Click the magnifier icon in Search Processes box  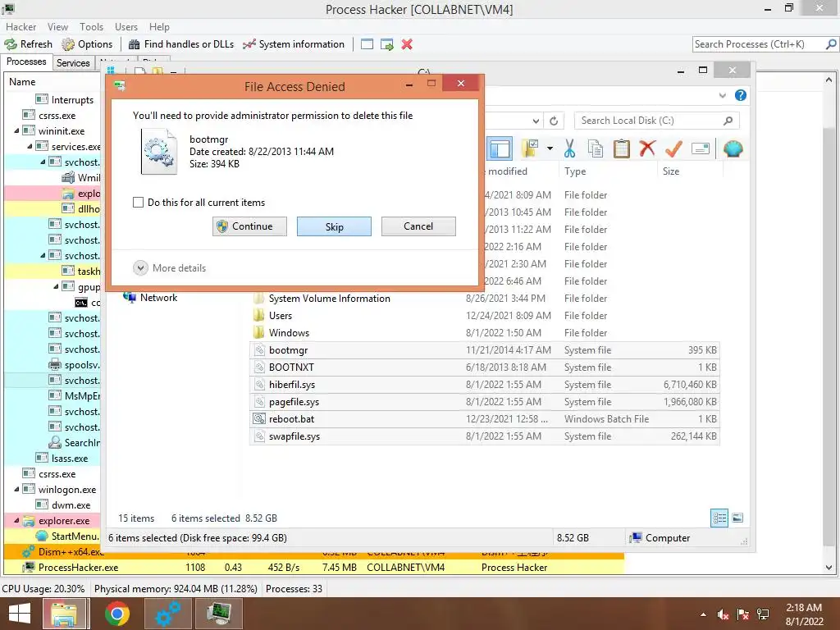[x=831, y=44]
